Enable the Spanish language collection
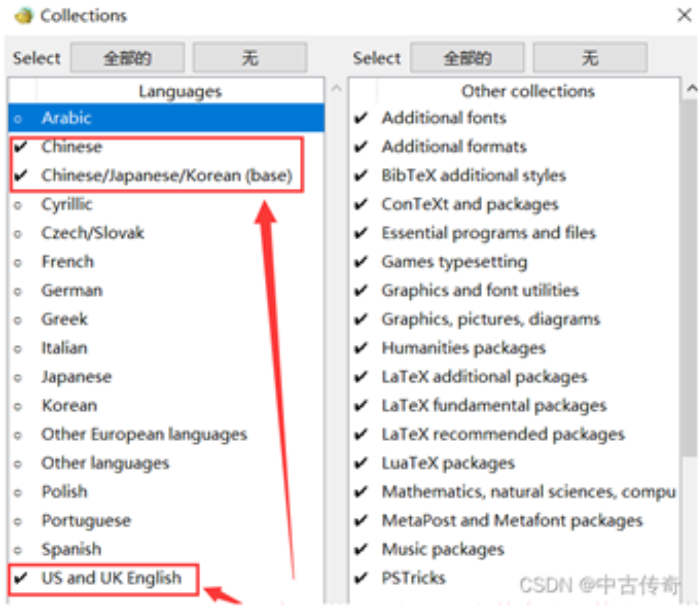The width and height of the screenshot is (700, 607). click(x=166, y=549)
